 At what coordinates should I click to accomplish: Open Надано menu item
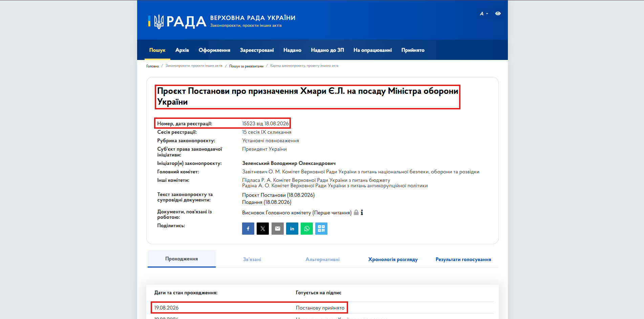tap(293, 50)
